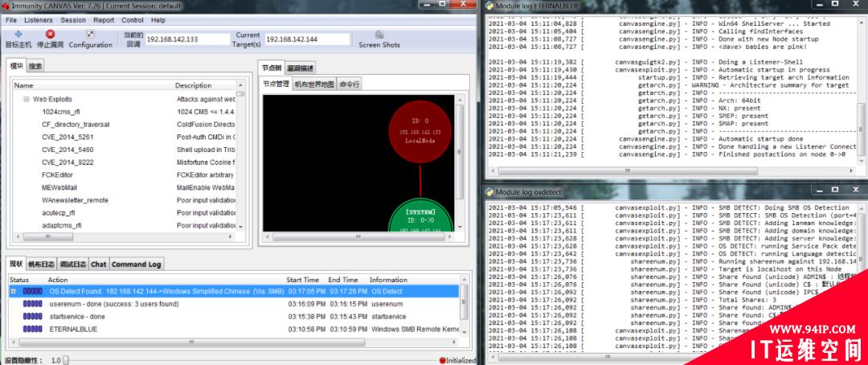
Task: Switch to the 现状 status tab
Action: coord(17,265)
